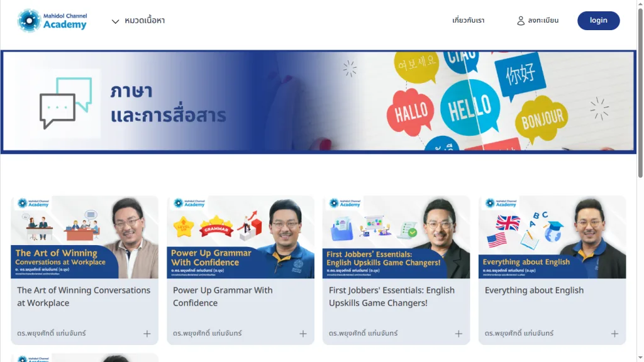Image resolution: width=644 pixels, height=362 pixels.
Task: Click the plus icon on Power Up Grammar card
Action: 303,334
